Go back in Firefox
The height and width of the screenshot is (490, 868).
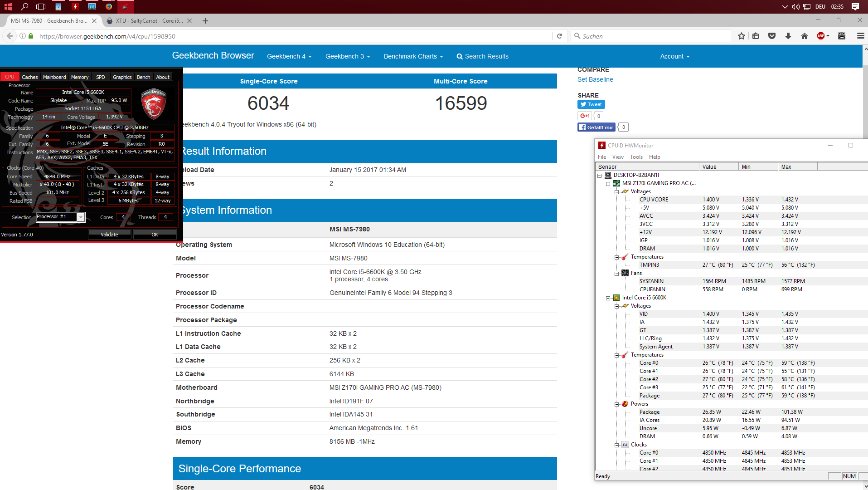pos(10,36)
